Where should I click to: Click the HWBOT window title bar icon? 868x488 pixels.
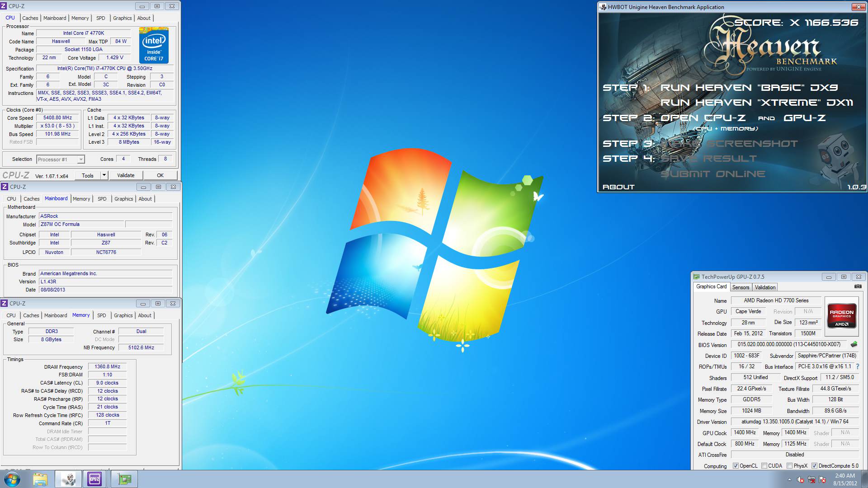[x=603, y=7]
